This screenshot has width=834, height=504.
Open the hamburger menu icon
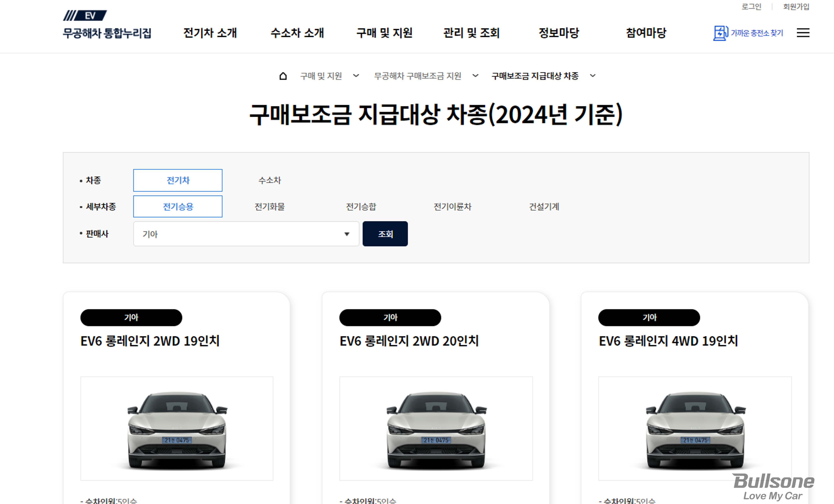tap(803, 33)
